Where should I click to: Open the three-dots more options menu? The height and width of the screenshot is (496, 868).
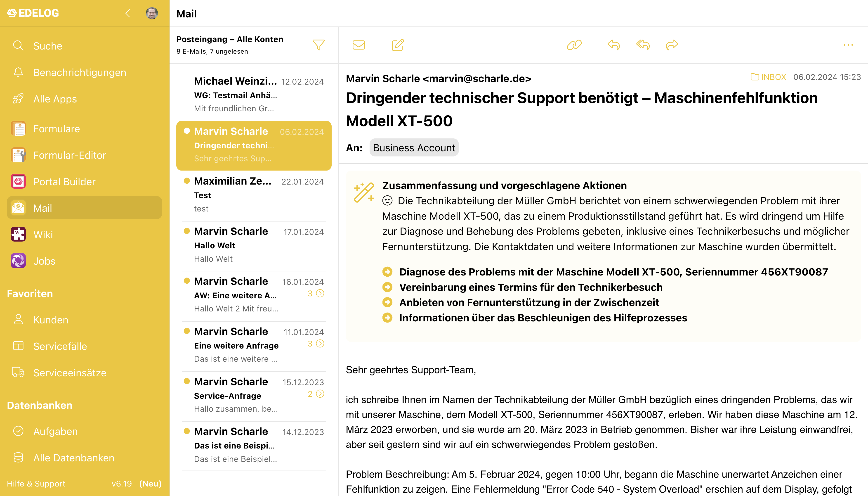tap(848, 45)
